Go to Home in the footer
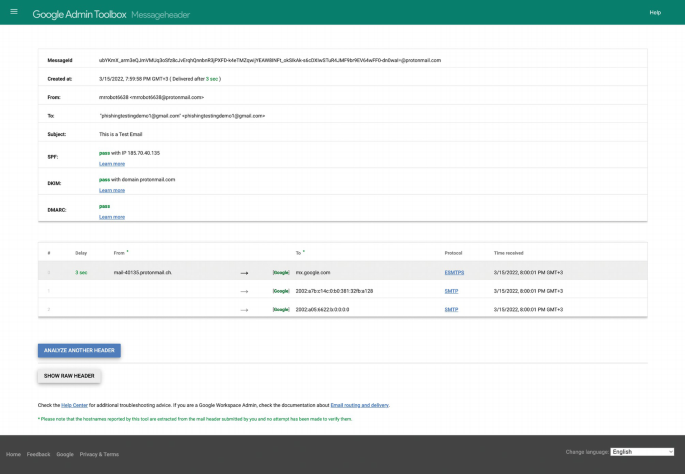The height and width of the screenshot is (474, 685). coord(14,454)
